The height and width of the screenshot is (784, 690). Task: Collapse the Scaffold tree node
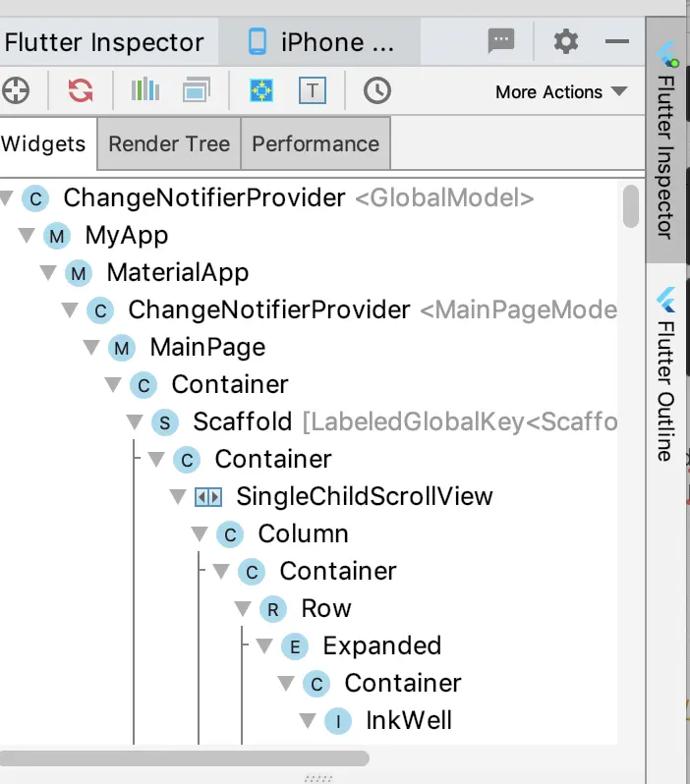tap(135, 421)
